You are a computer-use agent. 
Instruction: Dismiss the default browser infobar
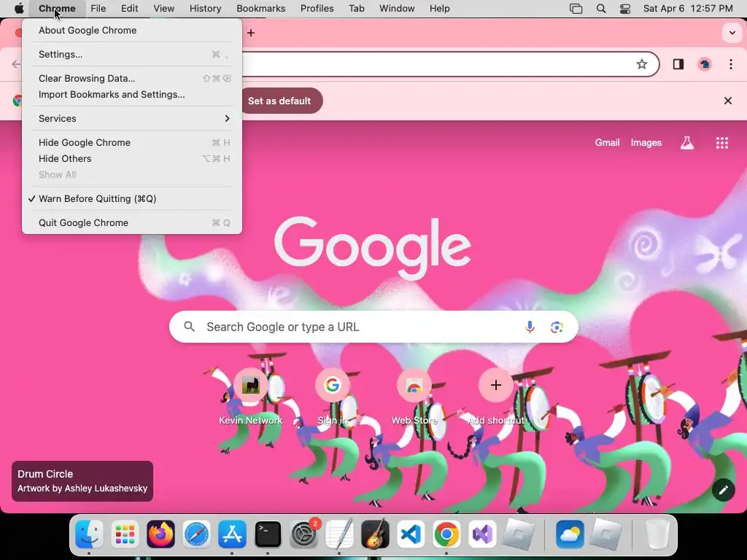(727, 101)
